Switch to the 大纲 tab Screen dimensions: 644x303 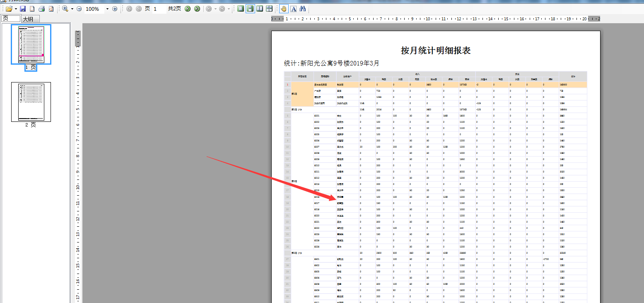30,19
